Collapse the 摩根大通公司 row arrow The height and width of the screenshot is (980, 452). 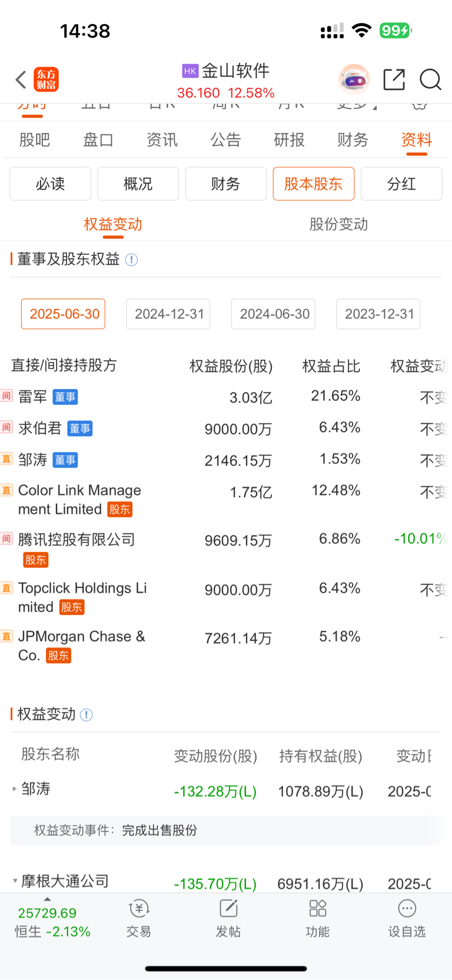pyautogui.click(x=15, y=881)
